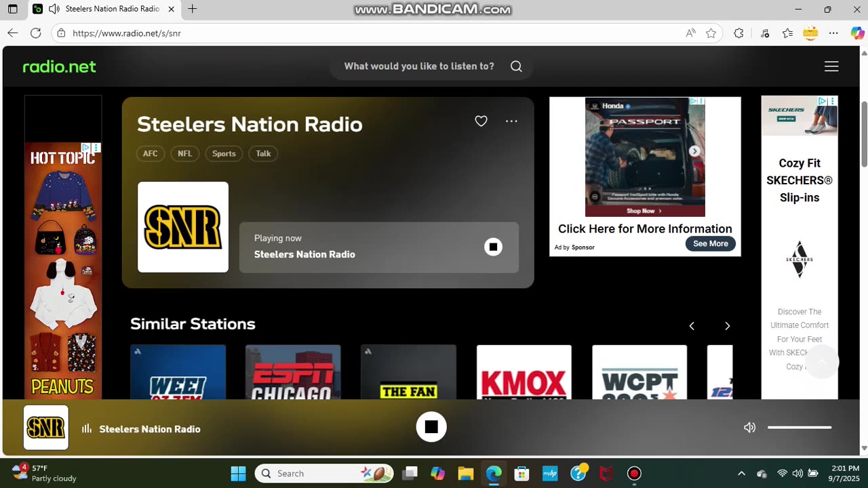The image size is (868, 488).
Task: Click See More on the Honda ad
Action: coord(710,244)
